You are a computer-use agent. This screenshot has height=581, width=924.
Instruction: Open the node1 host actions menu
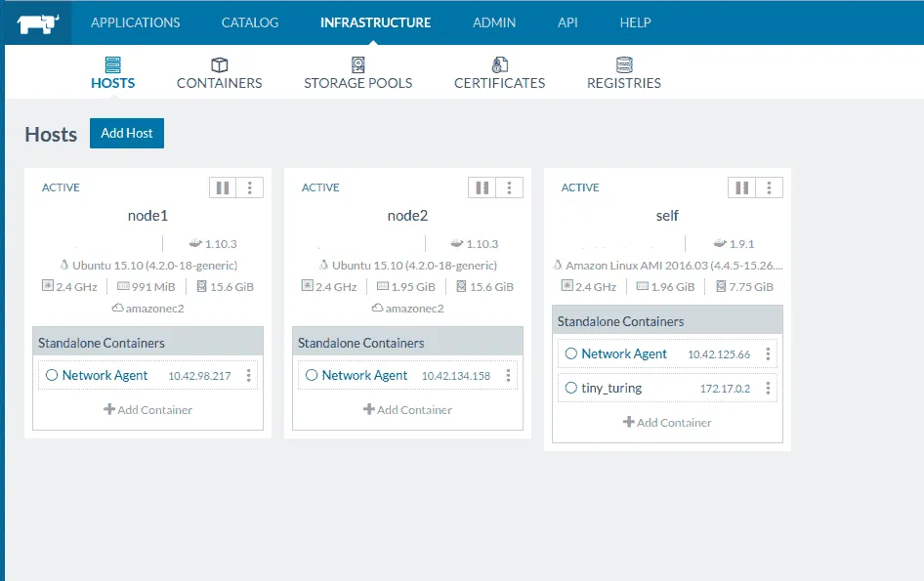coord(250,187)
